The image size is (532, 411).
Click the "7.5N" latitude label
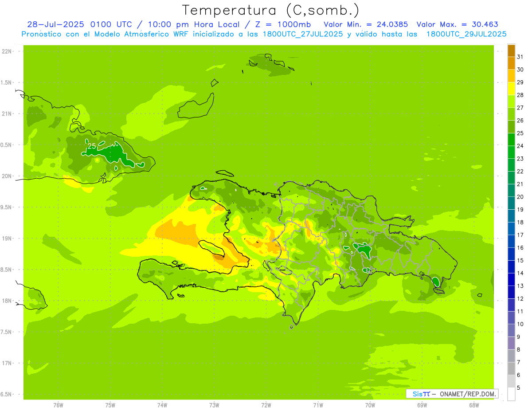click(x=7, y=332)
